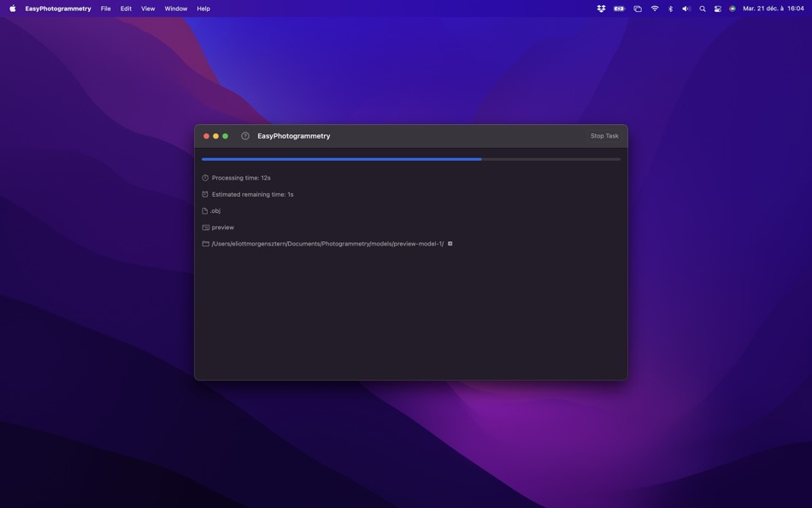
Task: Click the Processing time: 12s label
Action: pos(241,178)
